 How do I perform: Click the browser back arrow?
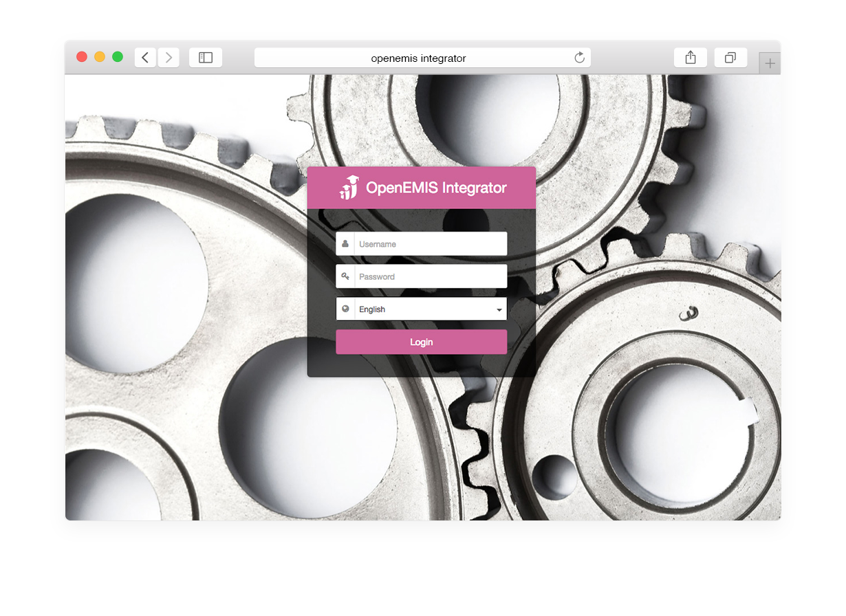pos(145,58)
